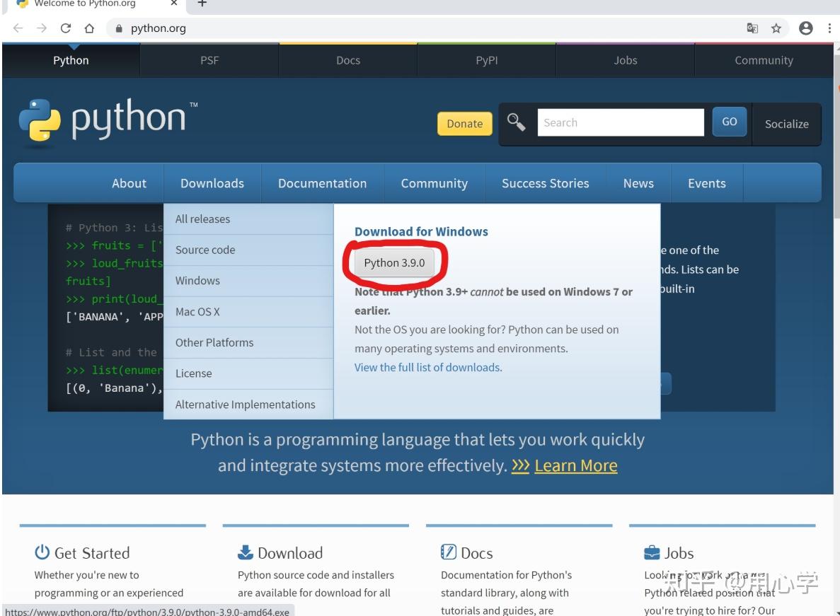Select All releases in the Downloads menu
Screen dimensions: 840x616
(x=205, y=219)
